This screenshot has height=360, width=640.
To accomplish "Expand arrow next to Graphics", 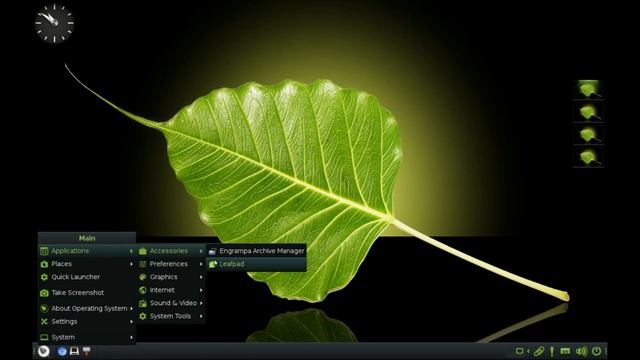I will [201, 277].
